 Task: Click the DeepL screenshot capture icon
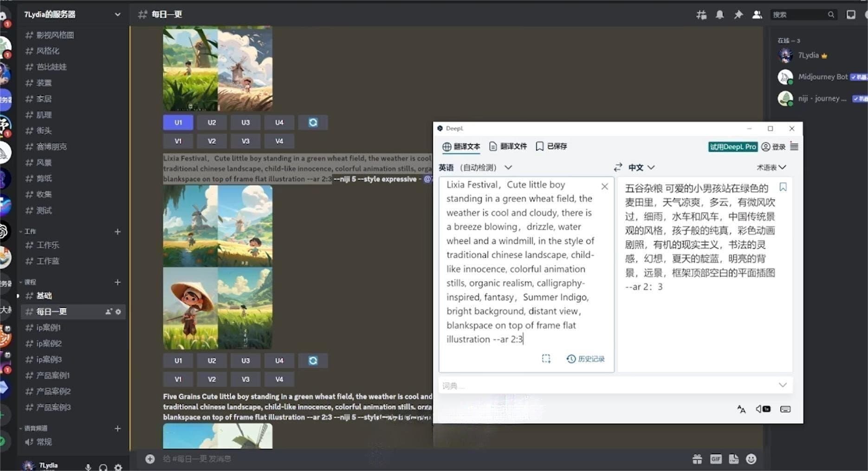(x=546, y=359)
